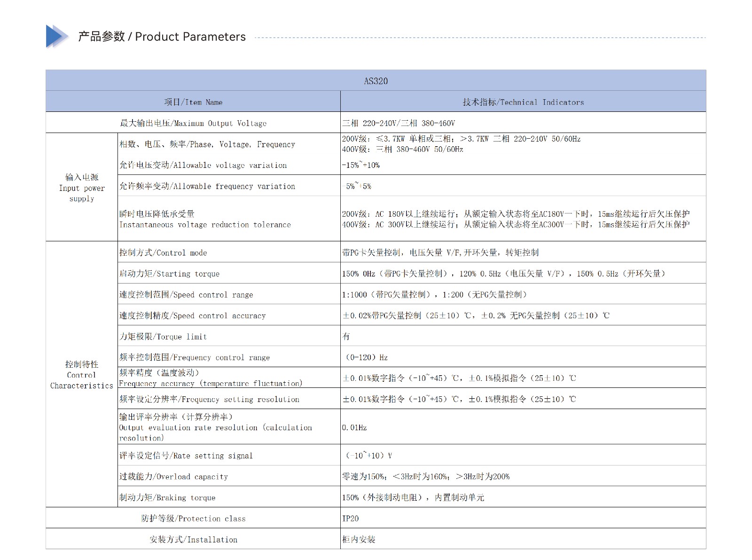Select 'Maximum Output Voltage' row label
The height and width of the screenshot is (560, 752).
point(193,123)
